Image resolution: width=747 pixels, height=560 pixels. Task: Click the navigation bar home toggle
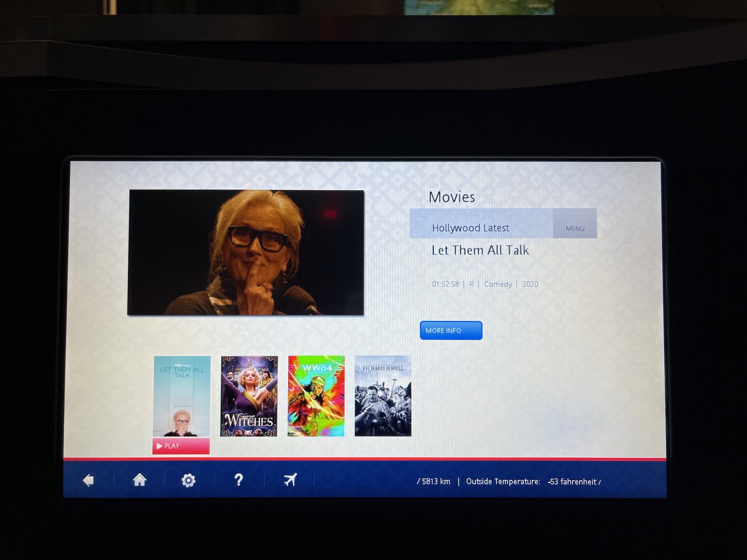click(x=139, y=481)
